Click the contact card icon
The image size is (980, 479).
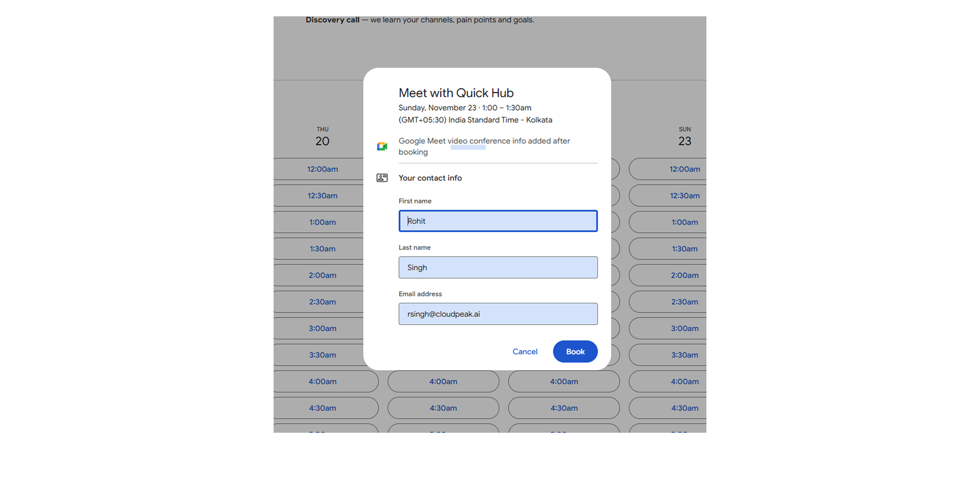[382, 178]
